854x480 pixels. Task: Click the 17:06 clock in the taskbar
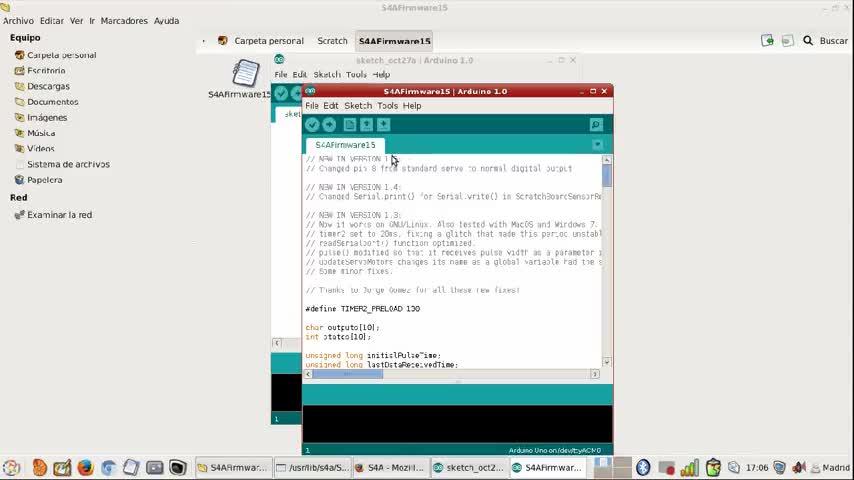(x=757, y=467)
